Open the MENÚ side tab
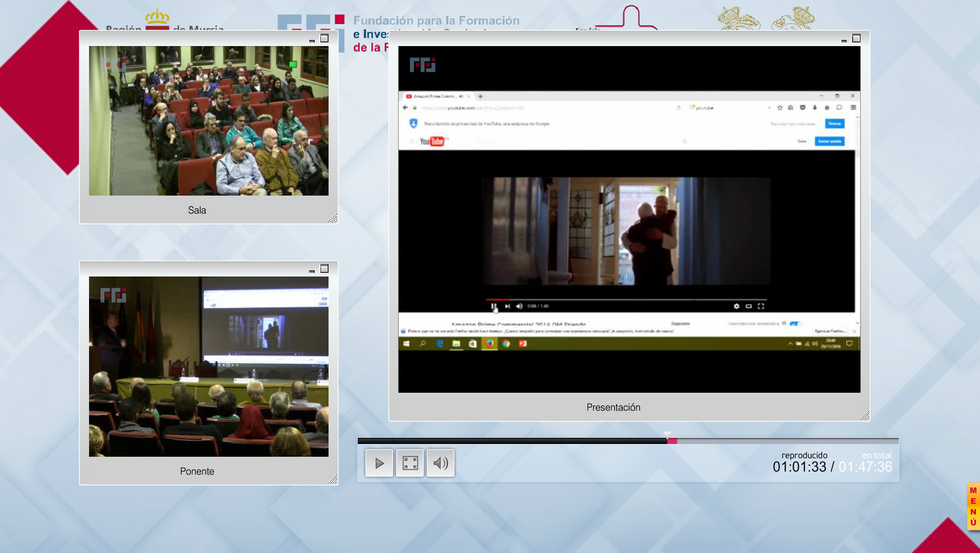The image size is (980, 553). coord(973,506)
